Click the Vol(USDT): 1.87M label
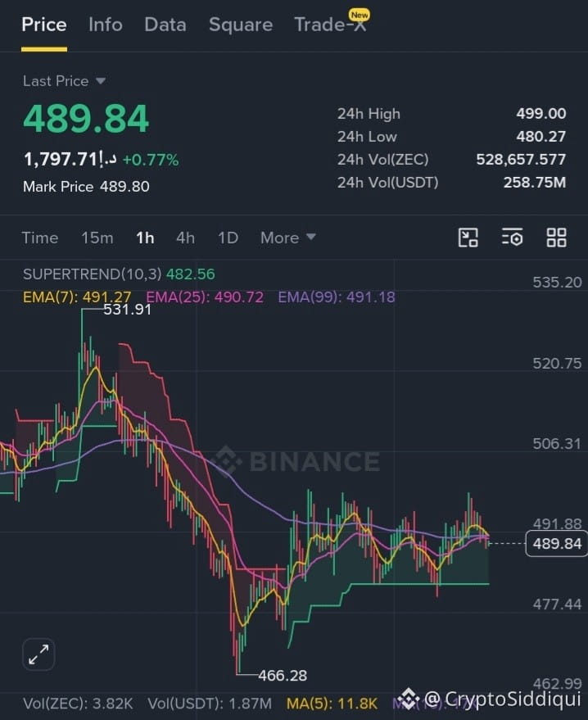The image size is (588, 720). pyautogui.click(x=210, y=704)
